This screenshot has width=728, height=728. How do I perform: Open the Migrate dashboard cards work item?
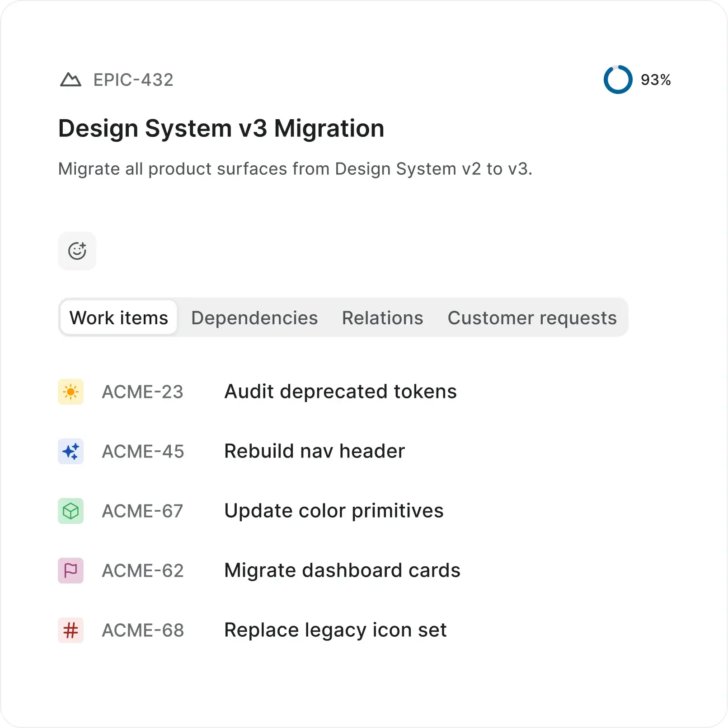click(x=342, y=570)
